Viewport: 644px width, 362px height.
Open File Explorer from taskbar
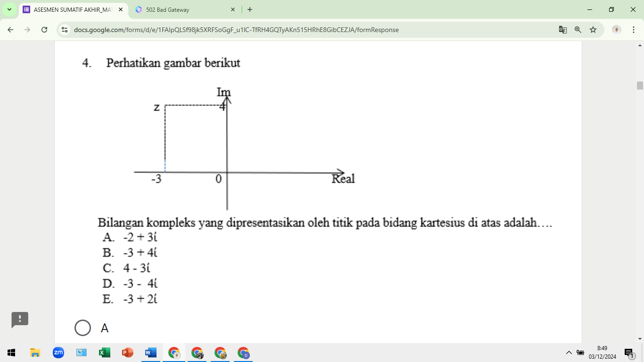pos(35,353)
